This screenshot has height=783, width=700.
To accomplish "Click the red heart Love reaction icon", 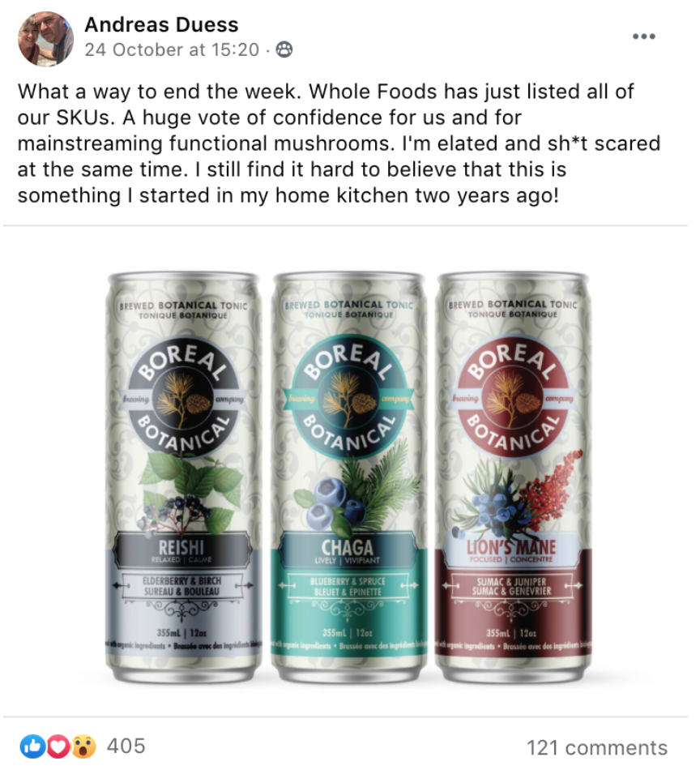I will coord(58,747).
